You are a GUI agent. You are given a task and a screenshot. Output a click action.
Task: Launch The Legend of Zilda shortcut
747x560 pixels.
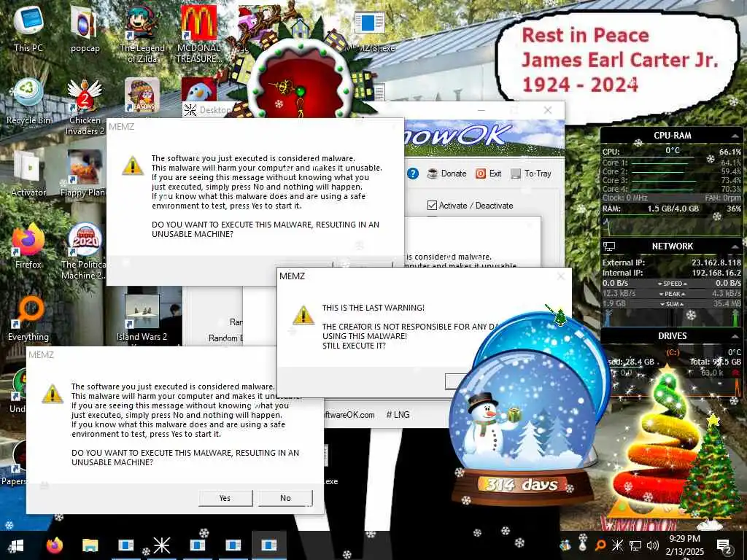coord(142,34)
